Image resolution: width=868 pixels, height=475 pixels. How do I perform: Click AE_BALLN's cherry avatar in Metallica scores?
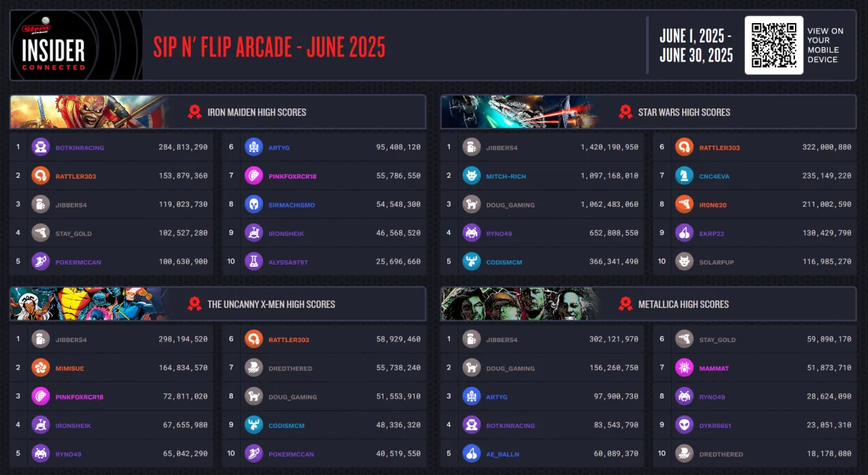472,454
